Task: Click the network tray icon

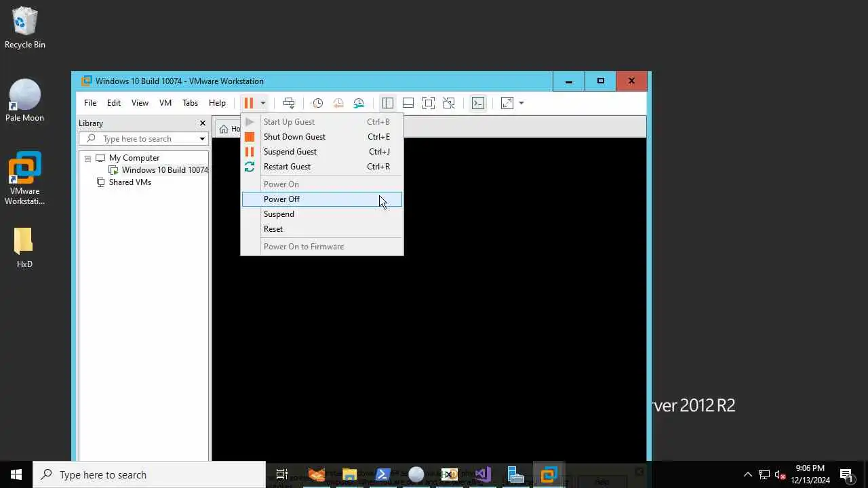Action: click(764, 474)
